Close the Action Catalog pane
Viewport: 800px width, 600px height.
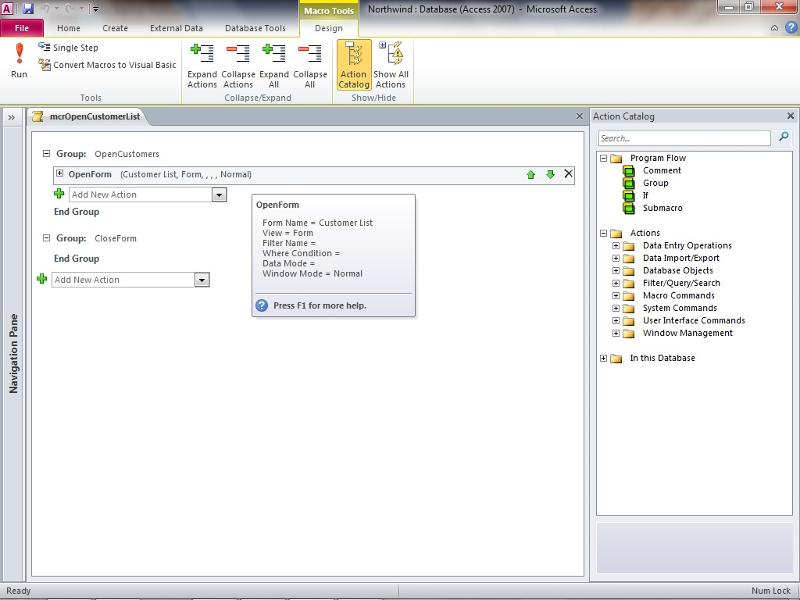(790, 116)
